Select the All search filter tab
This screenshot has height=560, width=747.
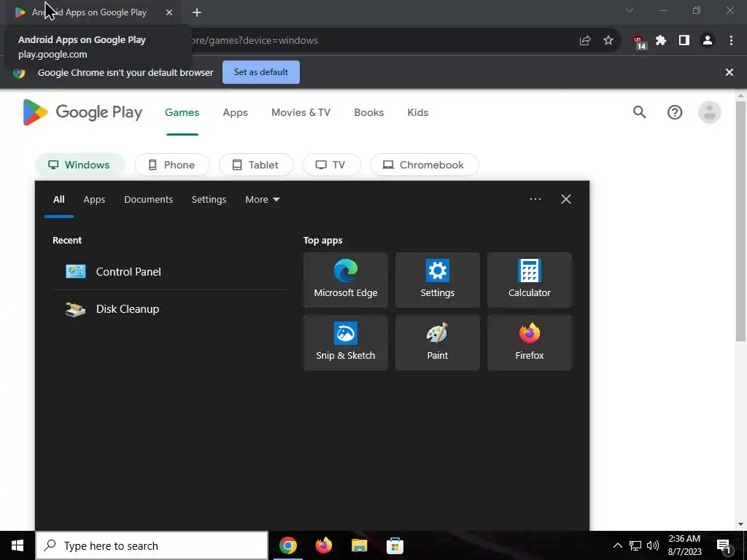58,200
